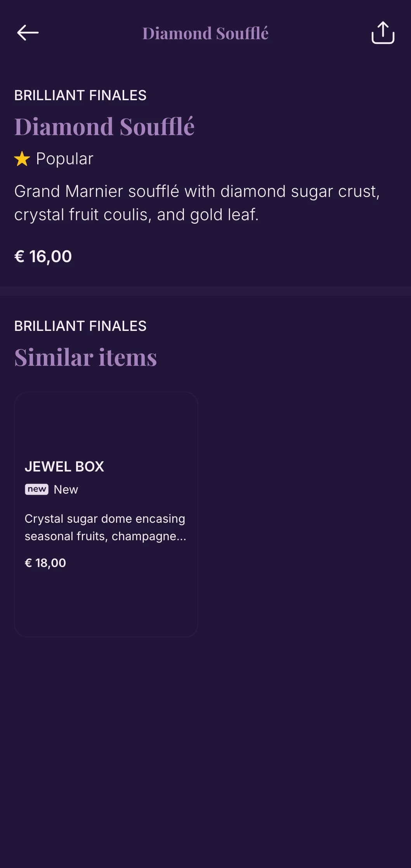The height and width of the screenshot is (868, 411).
Task: Open the Jewel Box similar item card
Action: pyautogui.click(x=106, y=515)
